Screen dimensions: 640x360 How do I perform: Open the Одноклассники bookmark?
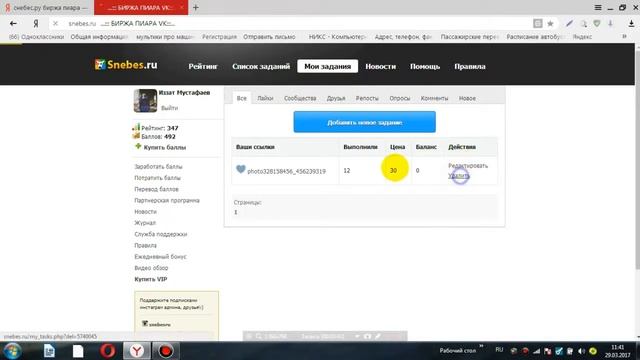click(x=36, y=37)
